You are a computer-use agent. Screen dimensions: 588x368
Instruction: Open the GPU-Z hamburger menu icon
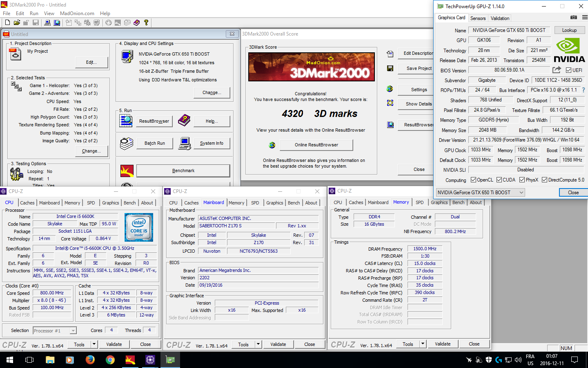(x=585, y=18)
